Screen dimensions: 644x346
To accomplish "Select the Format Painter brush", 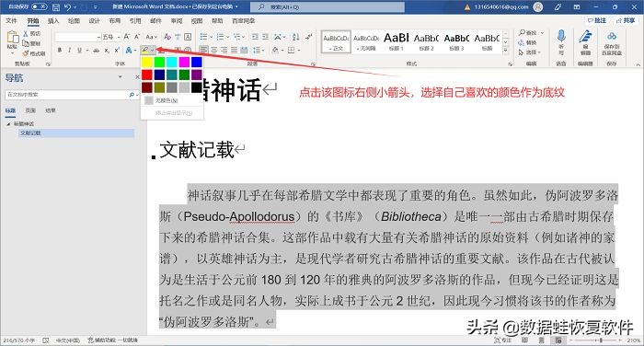I will (x=26, y=53).
